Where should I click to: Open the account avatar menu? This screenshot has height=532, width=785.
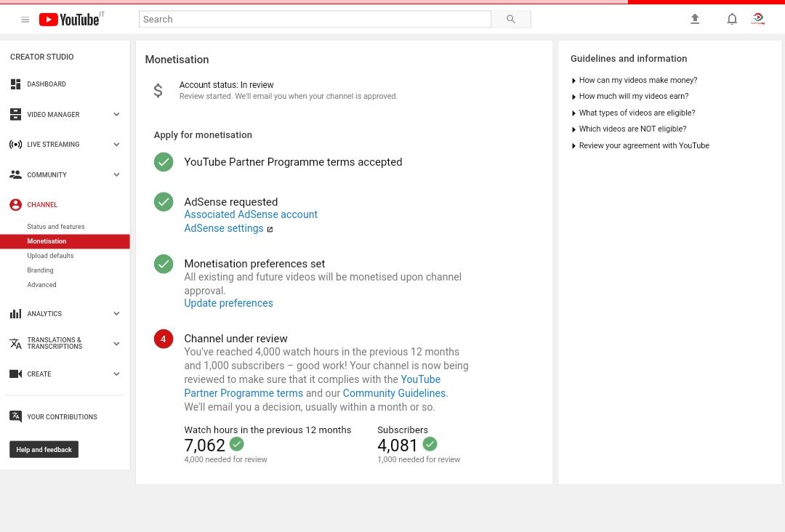tap(758, 19)
